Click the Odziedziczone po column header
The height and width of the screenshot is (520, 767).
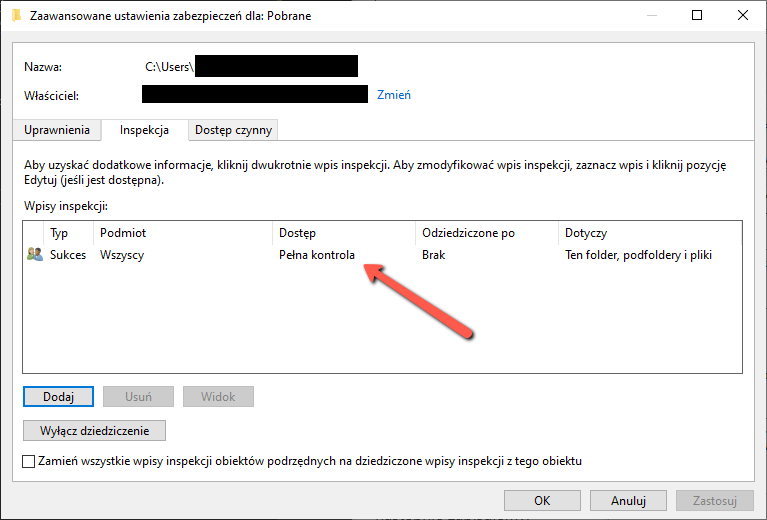pyautogui.click(x=487, y=233)
